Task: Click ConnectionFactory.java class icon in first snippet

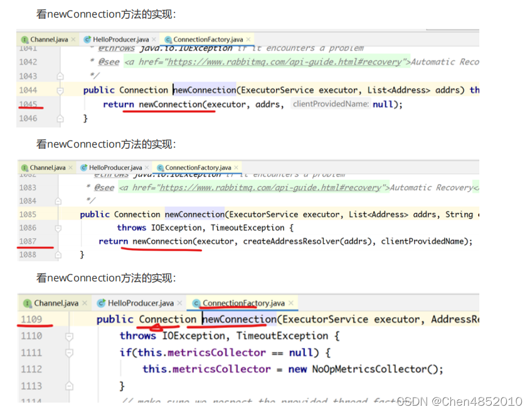Action: pyautogui.click(x=168, y=40)
